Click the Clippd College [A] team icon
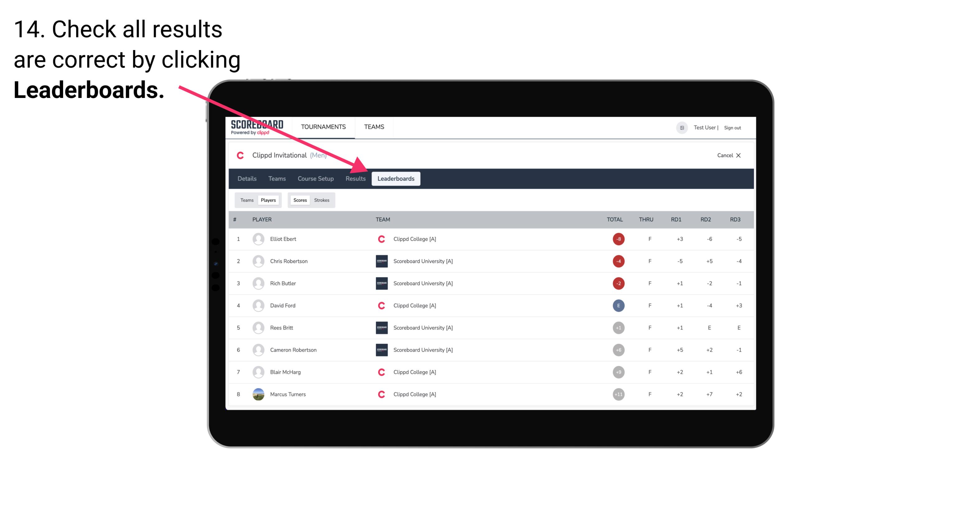980x527 pixels. coord(382,239)
